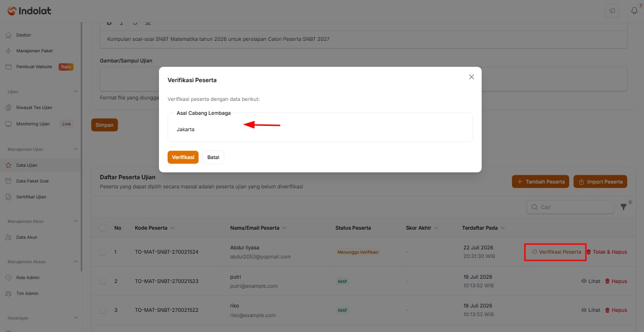
Task: Click the filter funnel icon
Action: tap(624, 207)
